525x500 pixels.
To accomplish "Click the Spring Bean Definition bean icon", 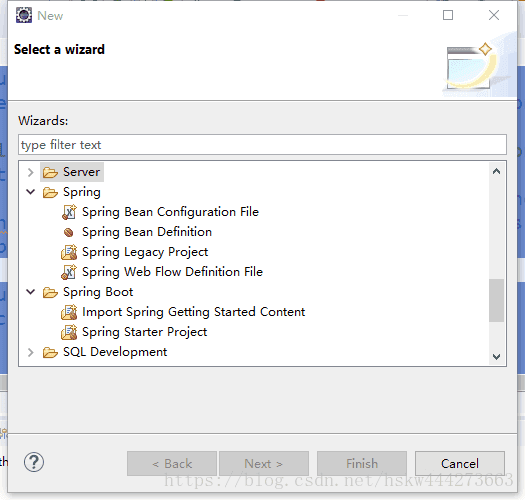I will tap(69, 232).
